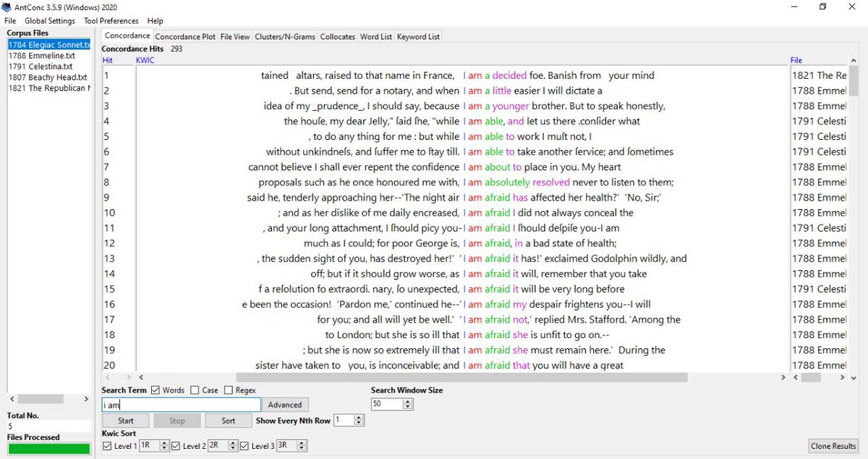868x459 pixels.
Task: Click the right arrow of Corpus Files scrollbar
Action: 88,399
